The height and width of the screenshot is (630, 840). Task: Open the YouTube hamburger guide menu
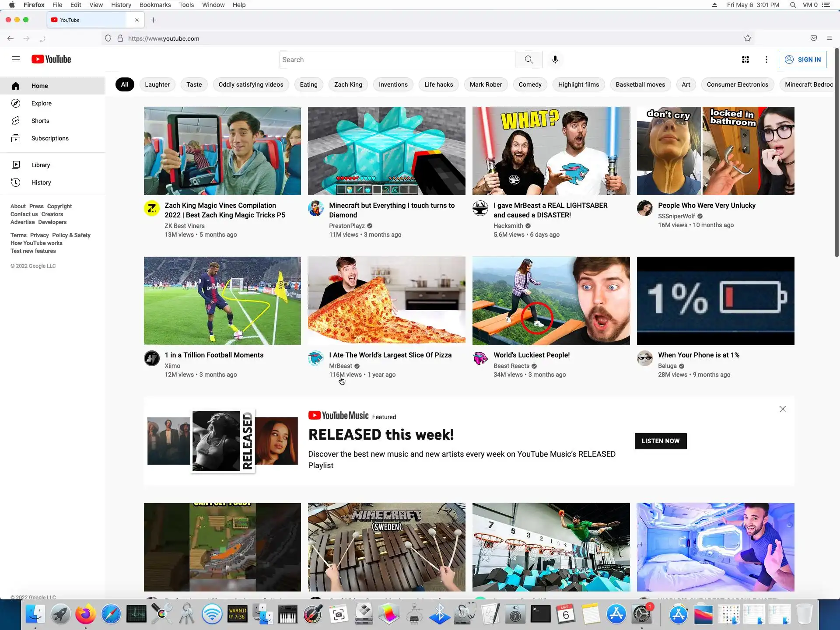[16, 59]
